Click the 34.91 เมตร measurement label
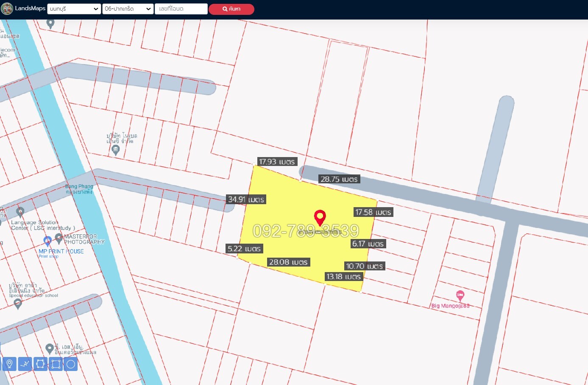588x385 pixels. click(246, 200)
